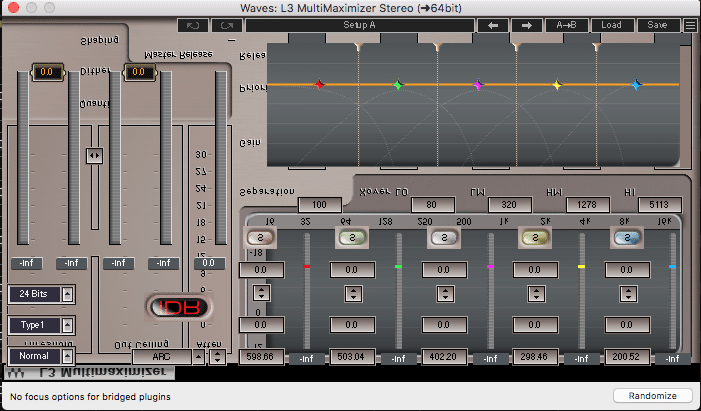The width and height of the screenshot is (701, 411).
Task: Click the redo arrow in the preset bar
Action: click(227, 25)
